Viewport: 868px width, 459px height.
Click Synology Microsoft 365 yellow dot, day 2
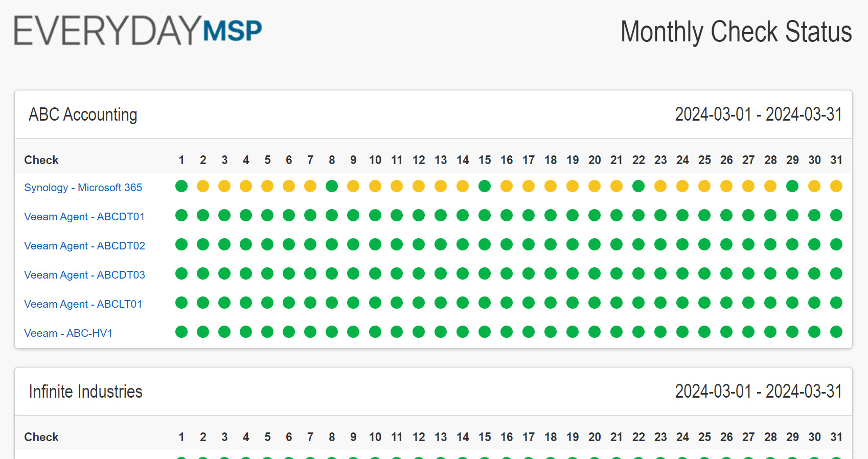tap(203, 186)
